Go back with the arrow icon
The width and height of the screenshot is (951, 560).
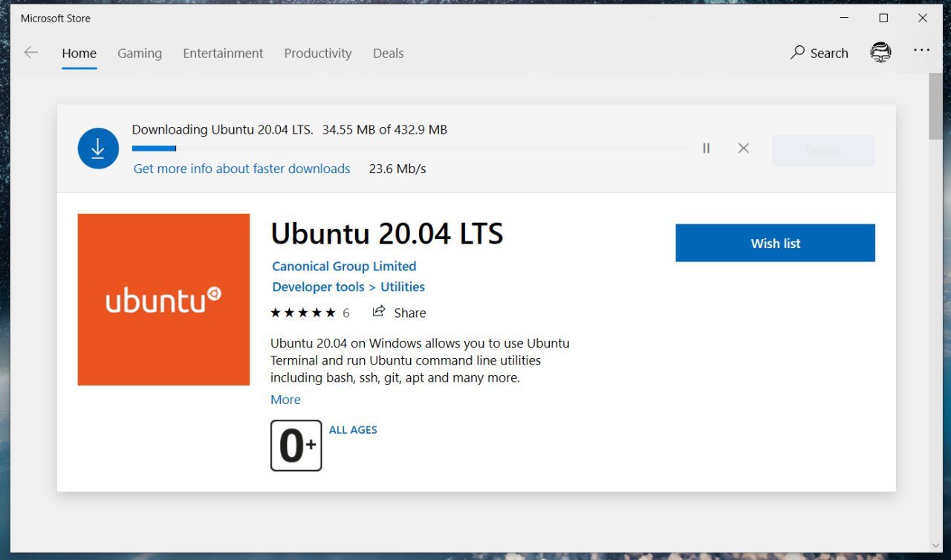tap(30, 53)
